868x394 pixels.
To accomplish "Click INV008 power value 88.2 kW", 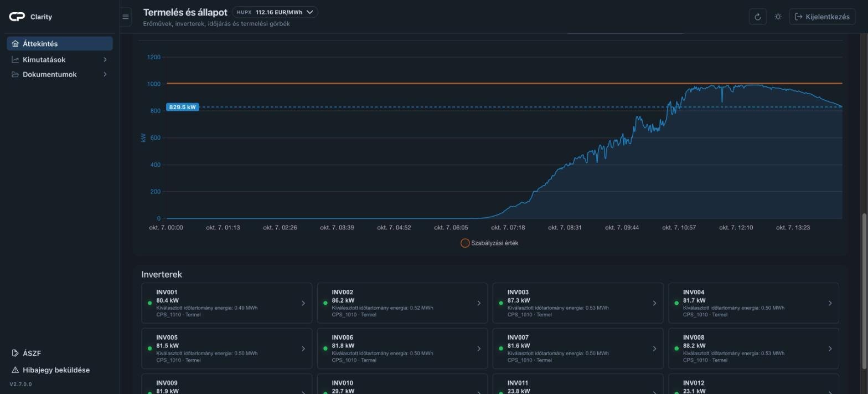I will tap(694, 346).
